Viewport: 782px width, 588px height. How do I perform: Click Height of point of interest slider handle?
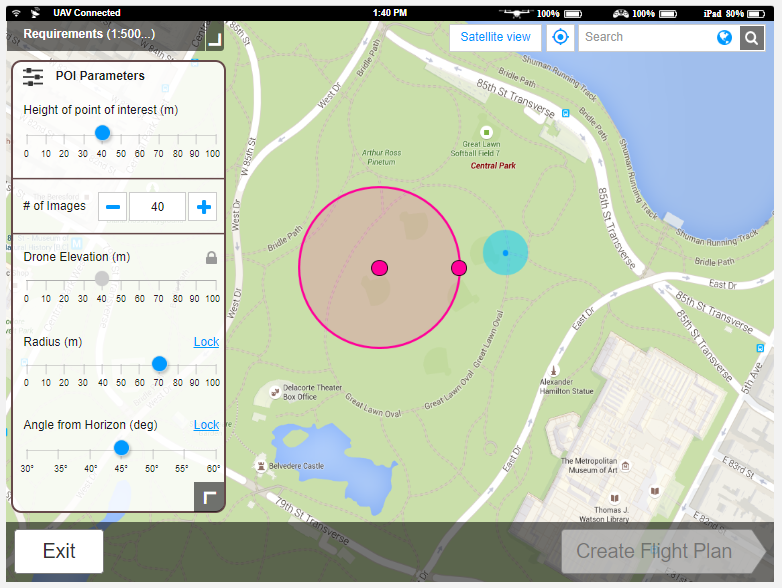point(102,133)
